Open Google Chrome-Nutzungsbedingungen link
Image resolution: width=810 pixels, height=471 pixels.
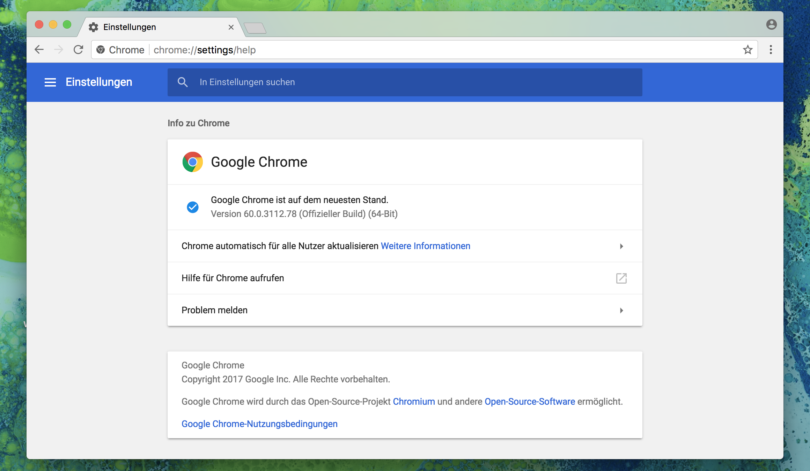click(x=259, y=424)
